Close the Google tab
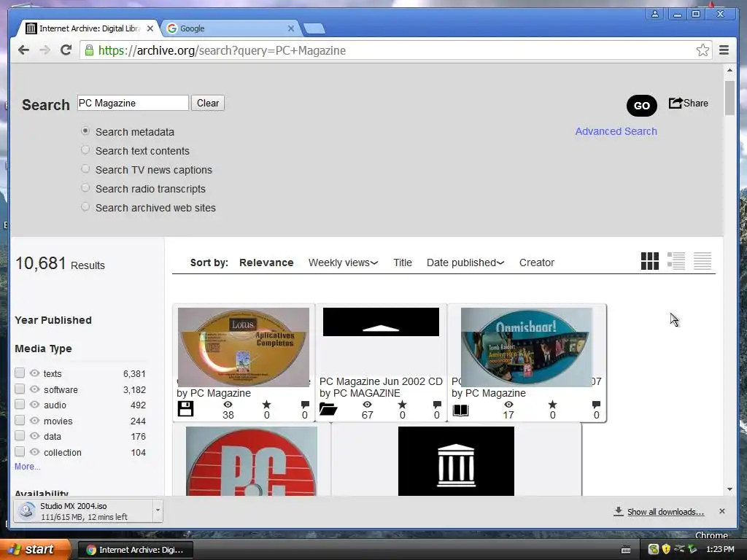 tap(290, 28)
